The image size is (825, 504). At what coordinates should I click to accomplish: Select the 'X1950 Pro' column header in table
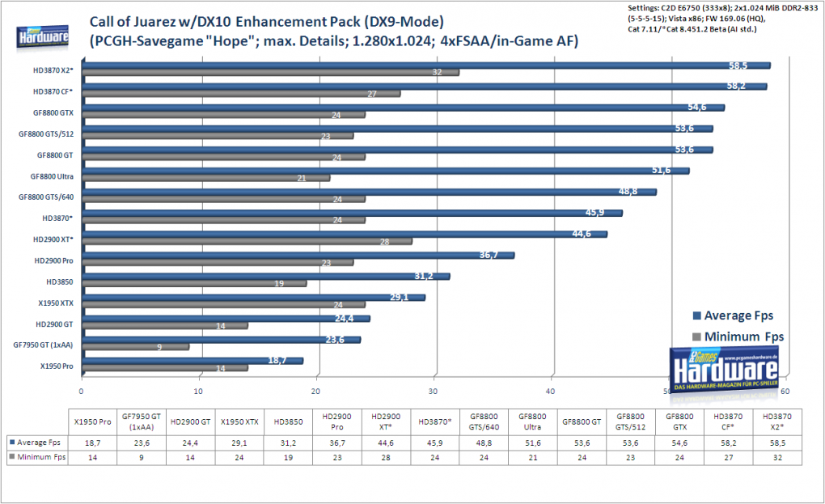pyautogui.click(x=92, y=422)
